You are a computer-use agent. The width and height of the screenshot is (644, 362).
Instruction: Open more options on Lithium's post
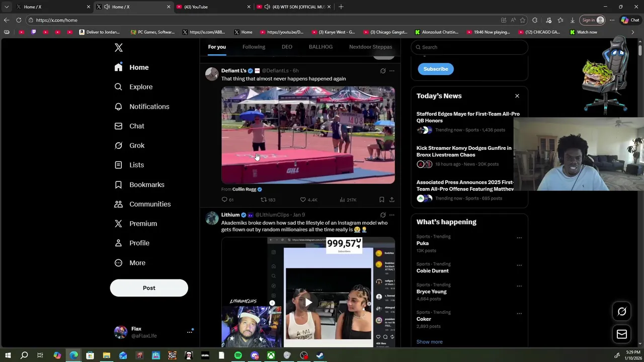click(x=392, y=215)
